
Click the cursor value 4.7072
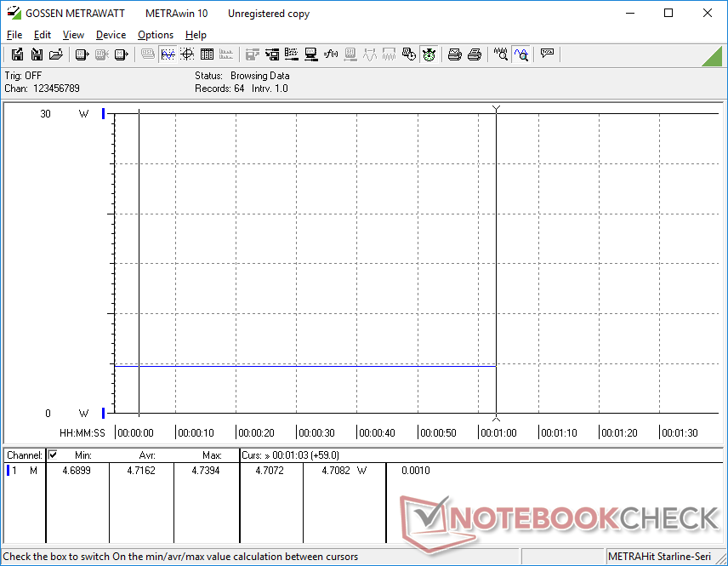270,471
